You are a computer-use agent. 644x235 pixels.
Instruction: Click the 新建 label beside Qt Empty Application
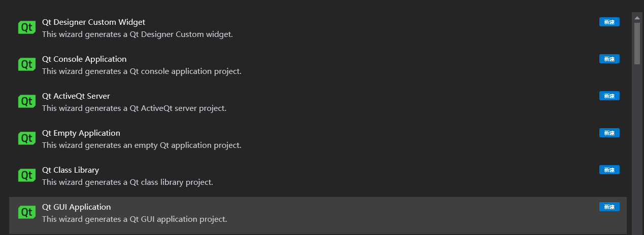coord(609,133)
